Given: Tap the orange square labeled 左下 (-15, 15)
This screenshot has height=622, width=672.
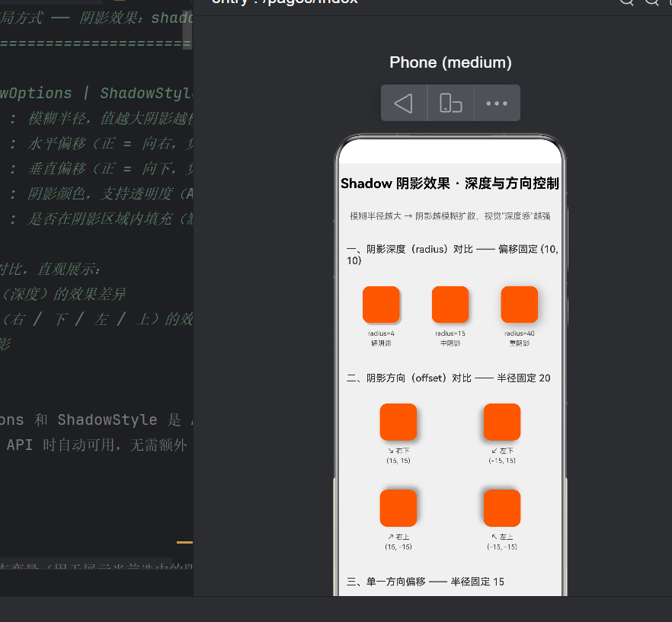Looking at the screenshot, I should point(502,422).
